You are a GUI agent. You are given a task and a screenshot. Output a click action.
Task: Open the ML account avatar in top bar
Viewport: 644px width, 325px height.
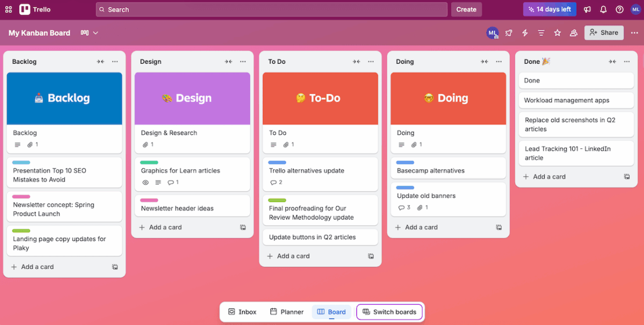tap(635, 9)
